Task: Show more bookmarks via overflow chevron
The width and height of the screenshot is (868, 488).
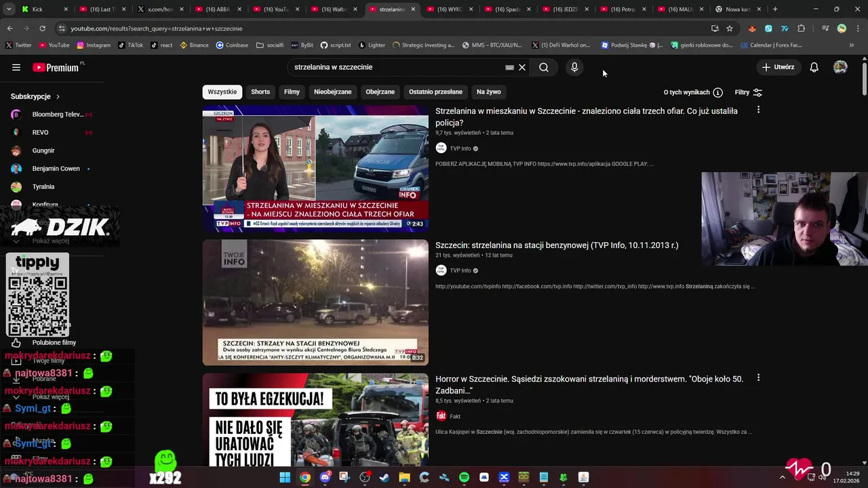Action: click(x=852, y=45)
